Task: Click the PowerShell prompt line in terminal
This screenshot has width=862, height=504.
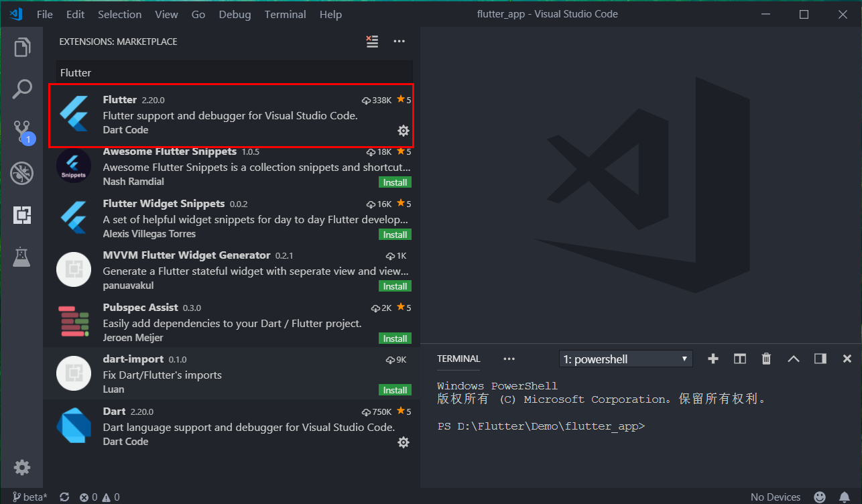Action: 541,426
